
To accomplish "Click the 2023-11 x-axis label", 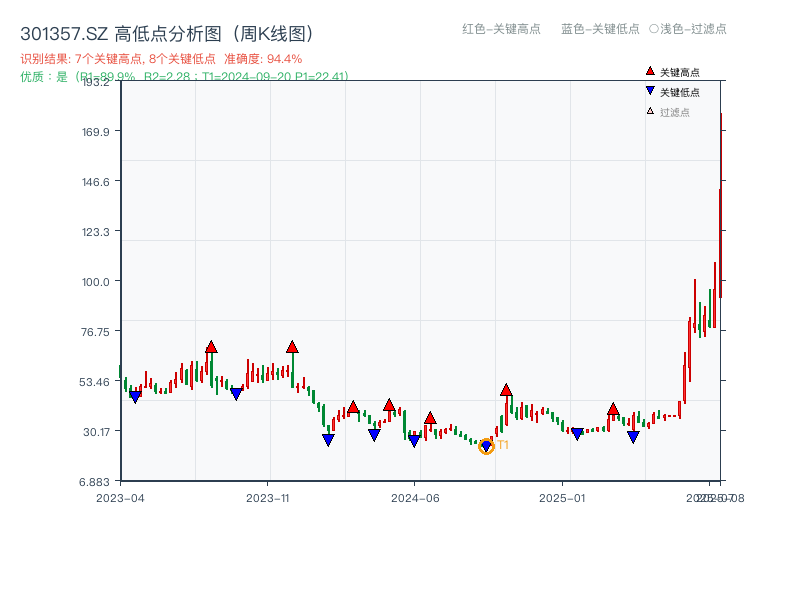I will coord(268,498).
